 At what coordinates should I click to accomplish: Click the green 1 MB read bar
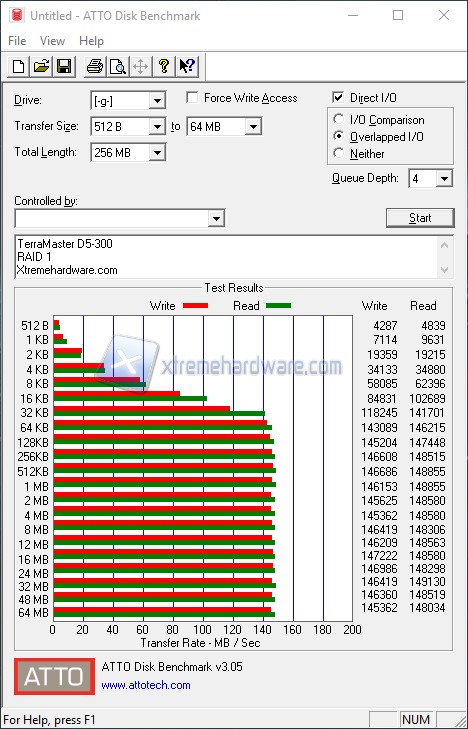pos(165,485)
